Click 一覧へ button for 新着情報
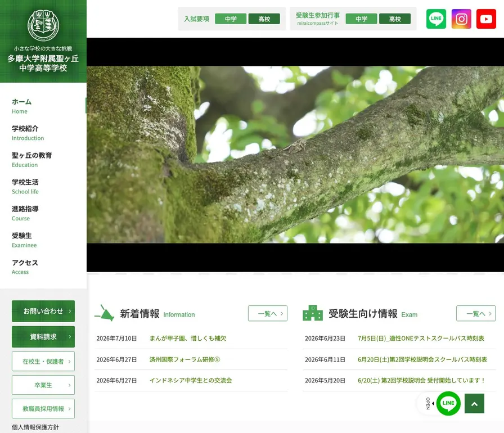504x433 pixels. tap(268, 313)
